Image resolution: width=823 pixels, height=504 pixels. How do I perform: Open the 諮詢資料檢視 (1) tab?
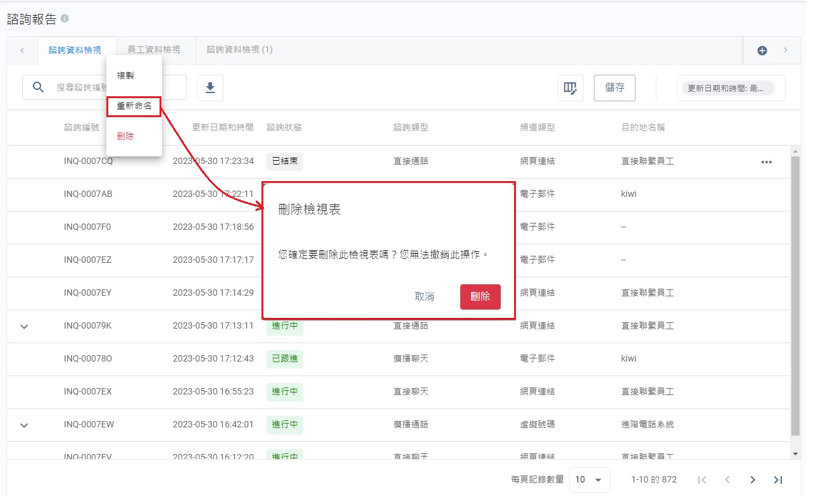tap(239, 49)
